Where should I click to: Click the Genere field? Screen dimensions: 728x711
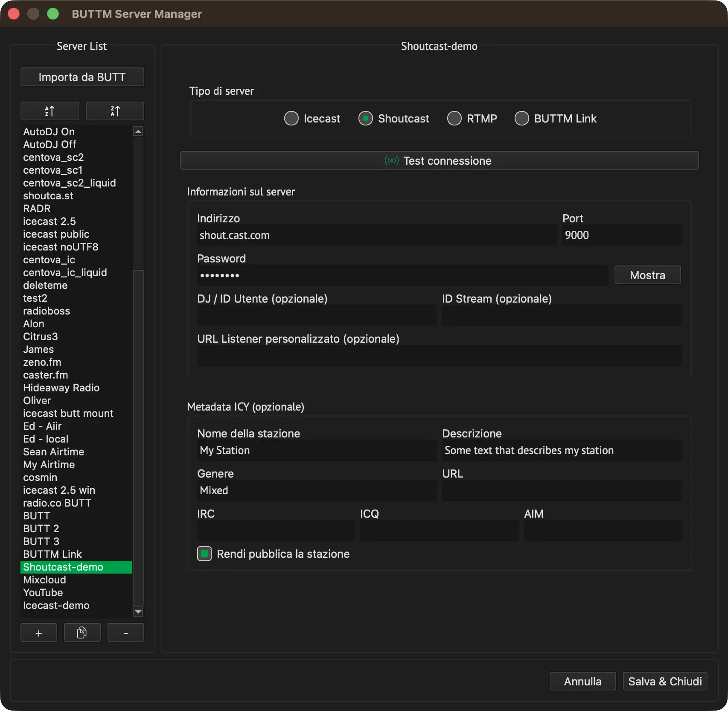[317, 490]
